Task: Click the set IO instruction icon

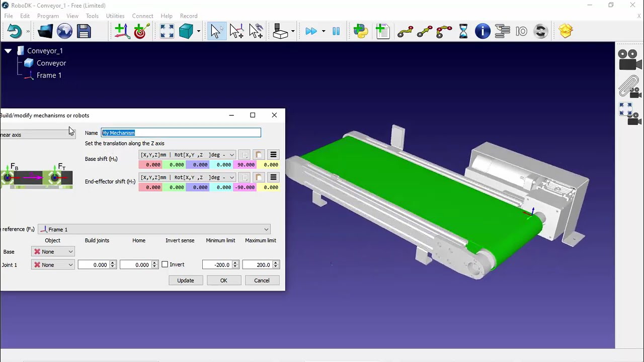Action: [521, 31]
